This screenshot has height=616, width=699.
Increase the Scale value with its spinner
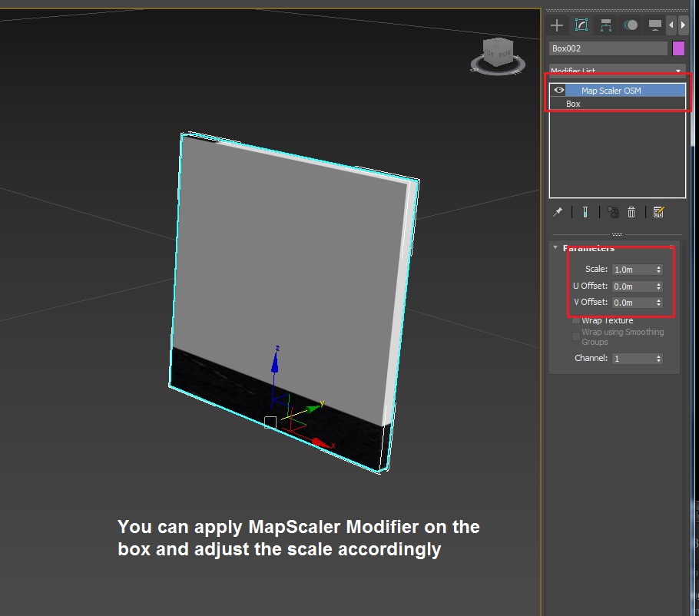658,267
